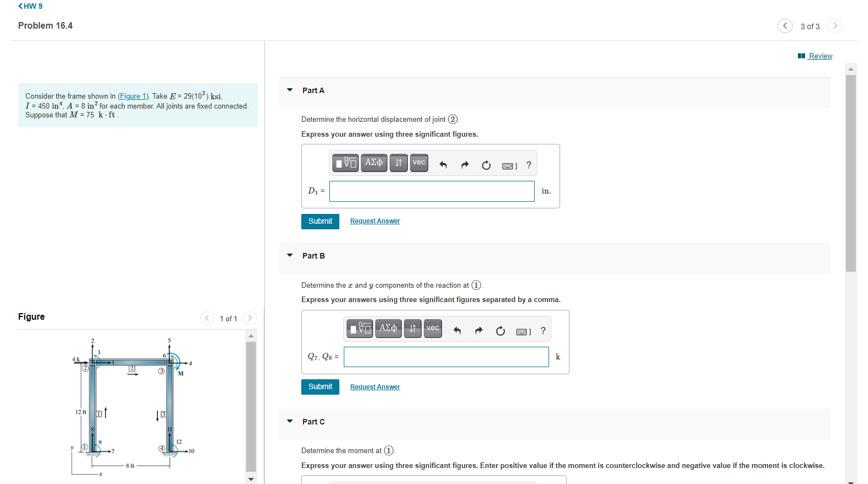Collapse Part C section
This screenshot has width=868, height=484.
pyautogui.click(x=290, y=421)
